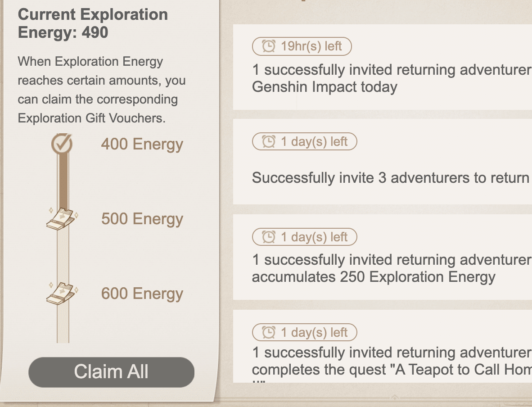The width and height of the screenshot is (532, 407).
Task: Mark the 600 Energy milestone as claimed
Action: pos(60,293)
